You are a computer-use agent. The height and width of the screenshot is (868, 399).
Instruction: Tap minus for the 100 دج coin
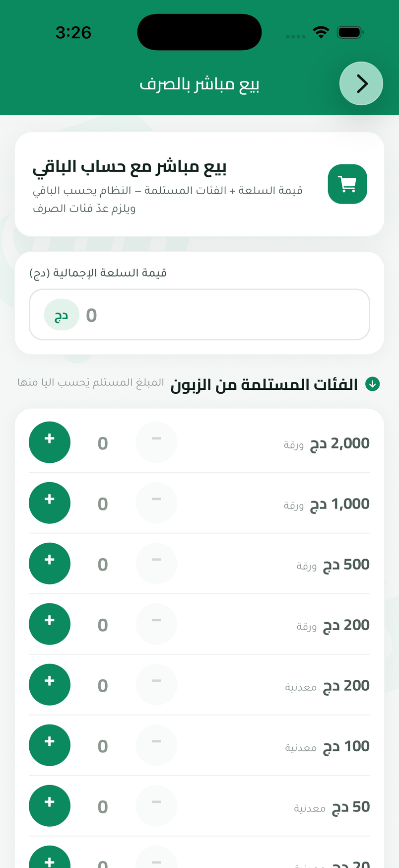click(x=156, y=745)
